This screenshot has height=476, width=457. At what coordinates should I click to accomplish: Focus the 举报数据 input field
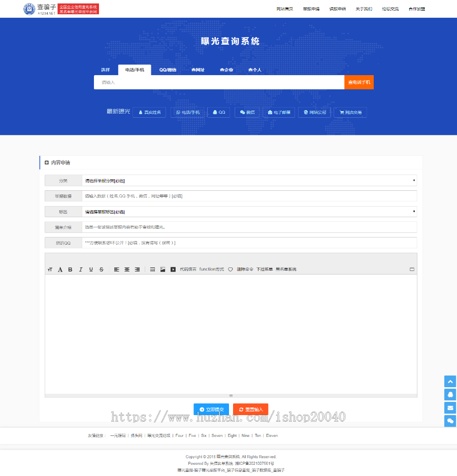tap(249, 196)
